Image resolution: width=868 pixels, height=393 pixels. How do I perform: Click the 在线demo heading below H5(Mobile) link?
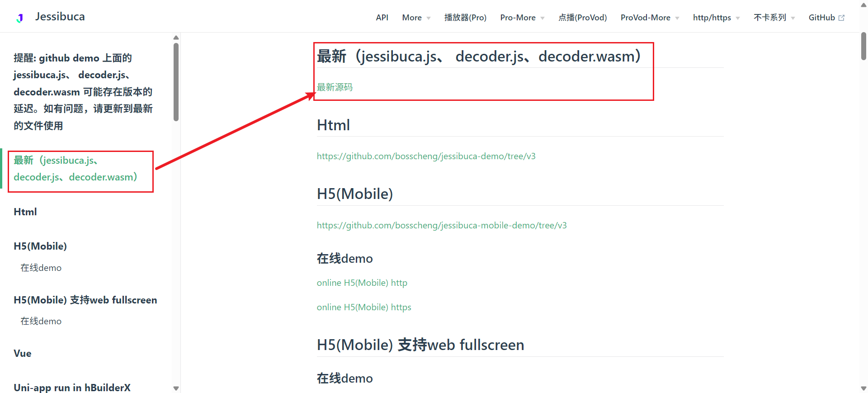click(x=345, y=259)
